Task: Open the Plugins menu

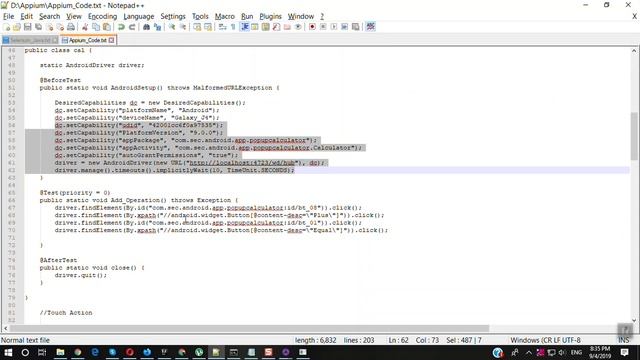Action: click(271, 16)
